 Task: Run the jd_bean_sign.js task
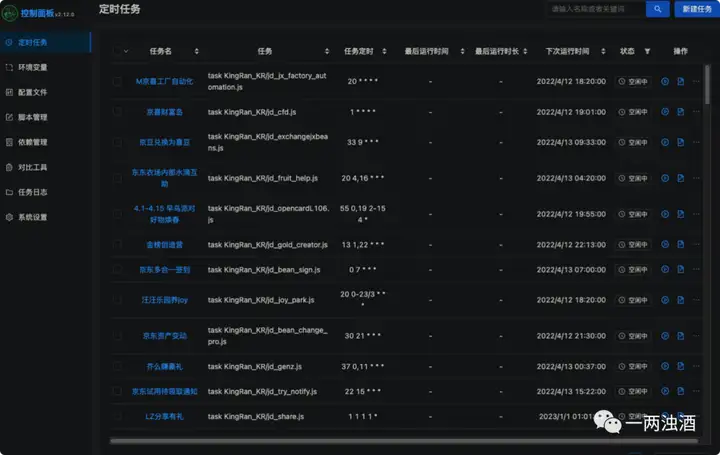pyautogui.click(x=665, y=270)
